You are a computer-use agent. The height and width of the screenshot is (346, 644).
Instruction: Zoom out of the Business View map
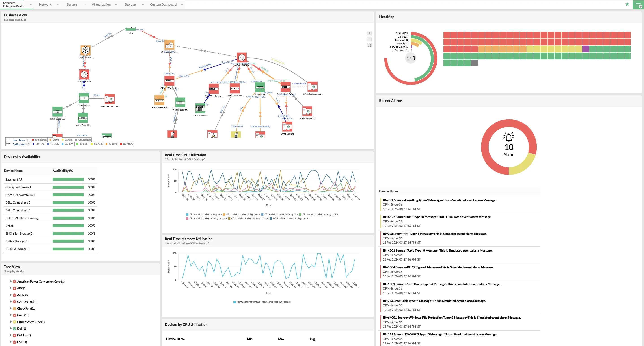369,39
